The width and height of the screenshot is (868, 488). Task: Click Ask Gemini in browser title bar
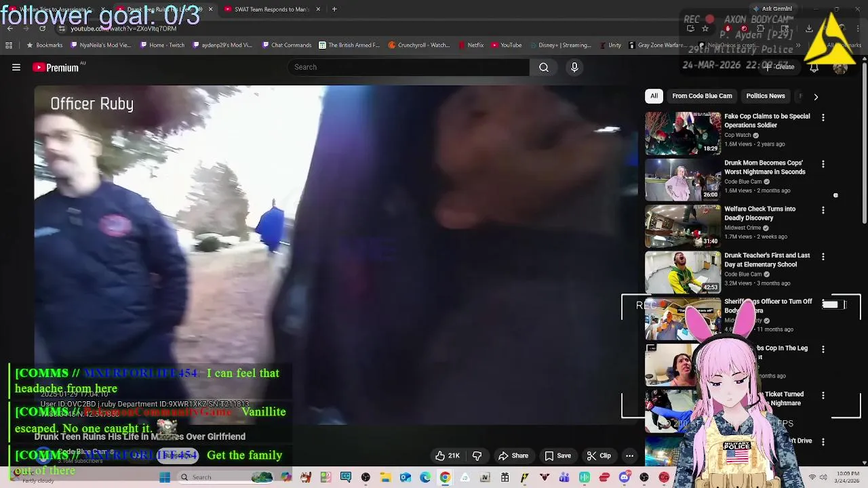(772, 9)
